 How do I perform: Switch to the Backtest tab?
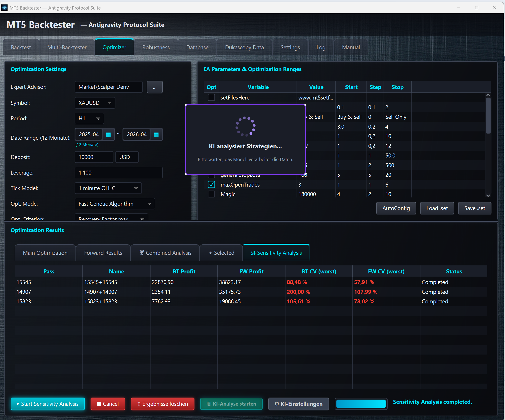pyautogui.click(x=21, y=47)
